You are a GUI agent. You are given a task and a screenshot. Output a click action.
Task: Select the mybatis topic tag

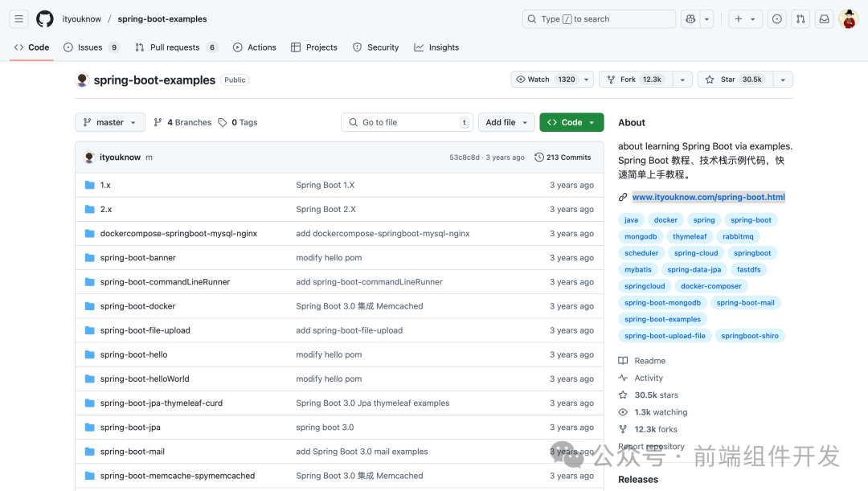(x=637, y=269)
